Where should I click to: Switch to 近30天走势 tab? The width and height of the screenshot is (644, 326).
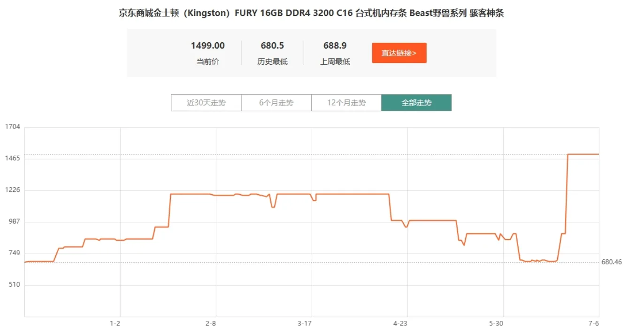206,103
